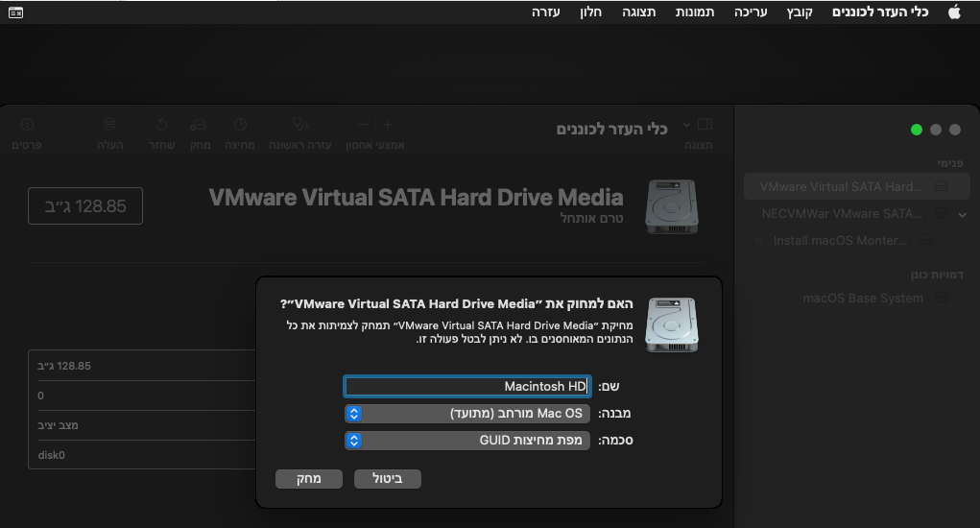Open the מבנה format dropdown
This screenshot has height=528, width=980.
[467, 414]
